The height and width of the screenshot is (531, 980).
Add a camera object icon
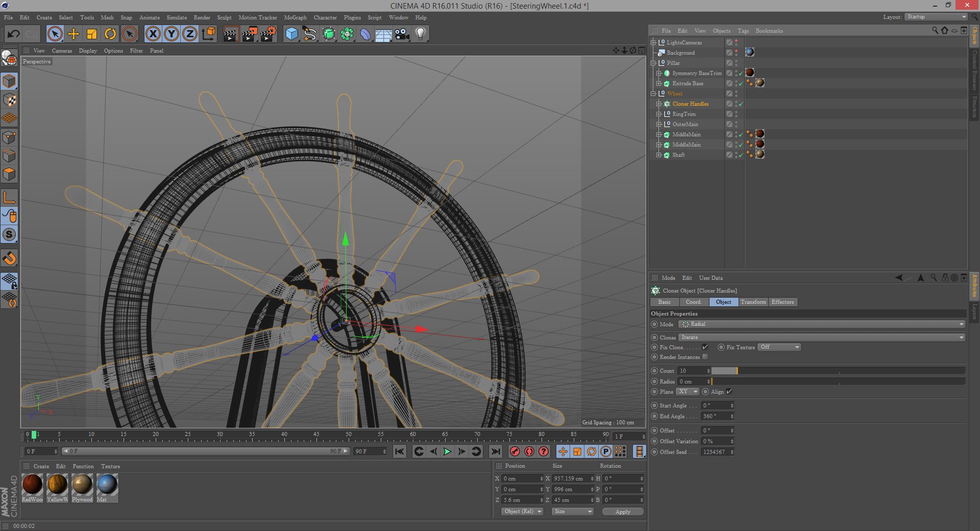coord(402,34)
